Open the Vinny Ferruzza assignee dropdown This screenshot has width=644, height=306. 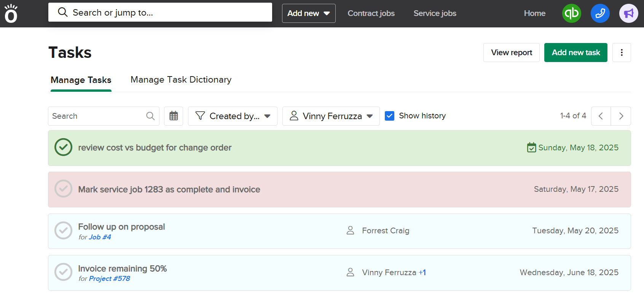[x=331, y=116]
